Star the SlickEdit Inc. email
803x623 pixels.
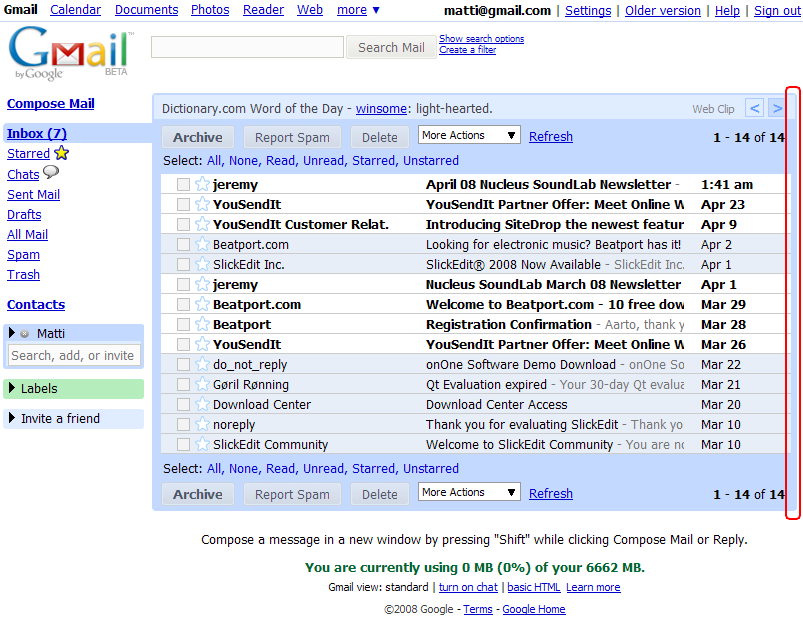pos(202,264)
